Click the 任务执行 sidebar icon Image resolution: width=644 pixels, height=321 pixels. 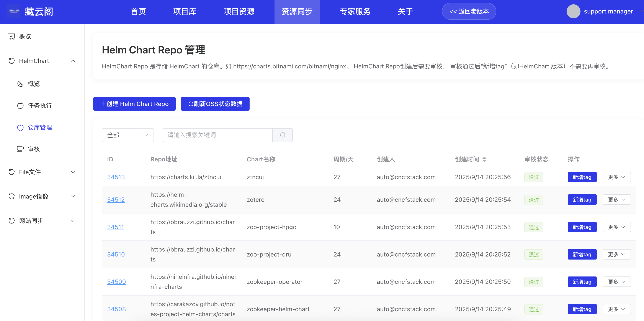[x=21, y=106]
